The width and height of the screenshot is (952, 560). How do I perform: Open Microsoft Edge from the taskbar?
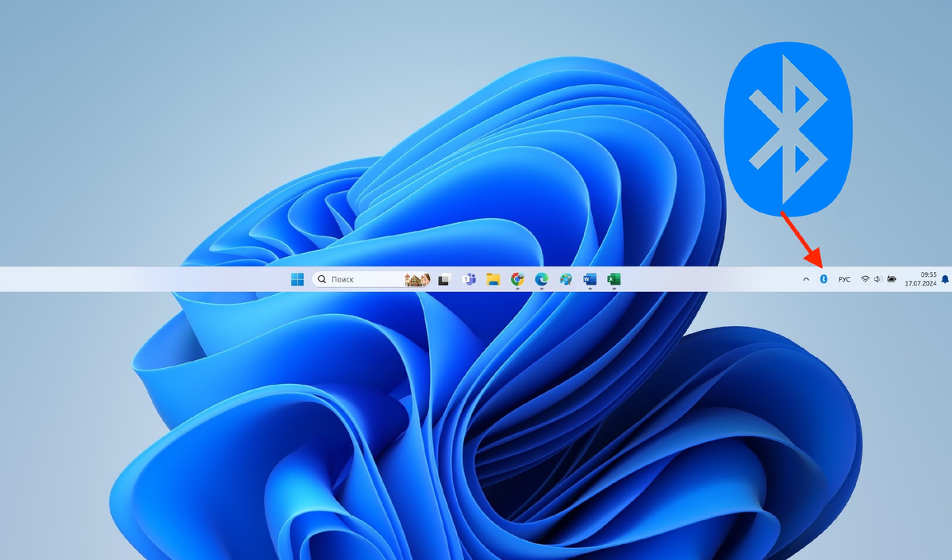pyautogui.click(x=542, y=279)
